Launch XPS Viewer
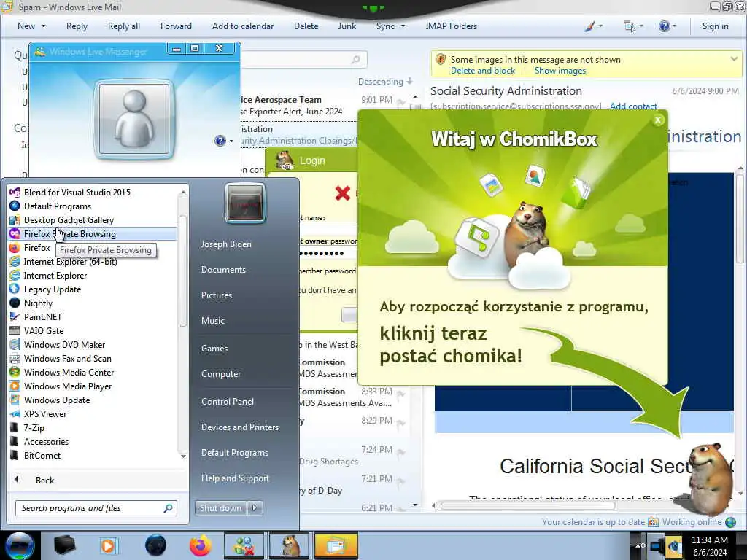 tap(45, 414)
